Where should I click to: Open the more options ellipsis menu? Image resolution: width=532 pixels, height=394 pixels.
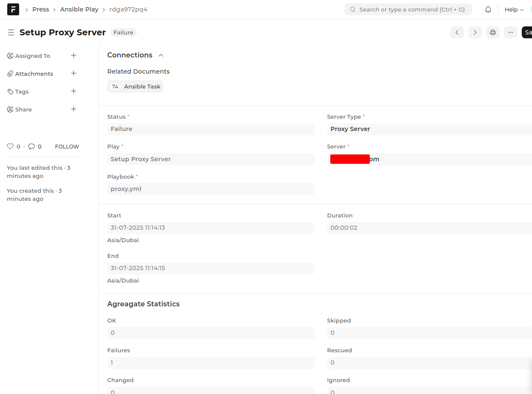(510, 32)
